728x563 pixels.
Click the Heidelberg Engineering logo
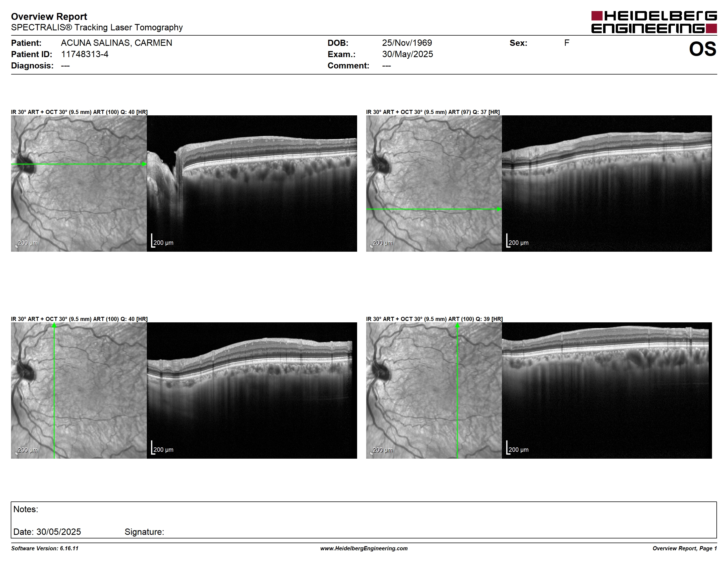tap(654, 22)
